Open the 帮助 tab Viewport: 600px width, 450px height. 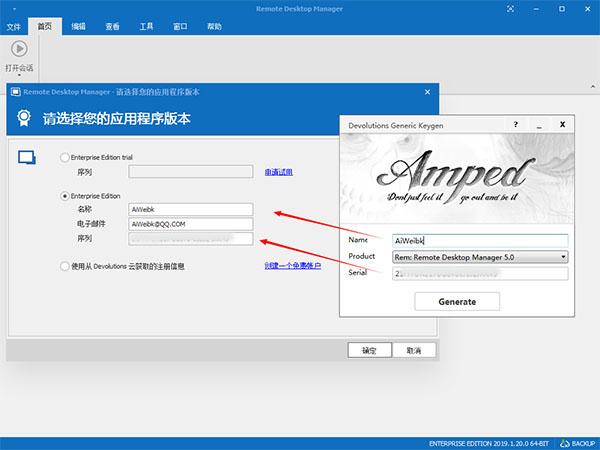click(x=214, y=26)
